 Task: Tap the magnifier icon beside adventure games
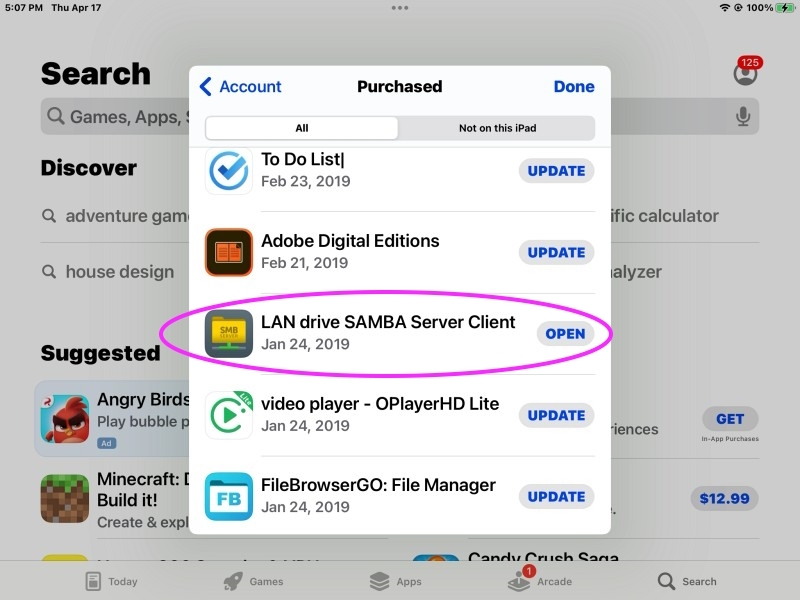coord(49,216)
